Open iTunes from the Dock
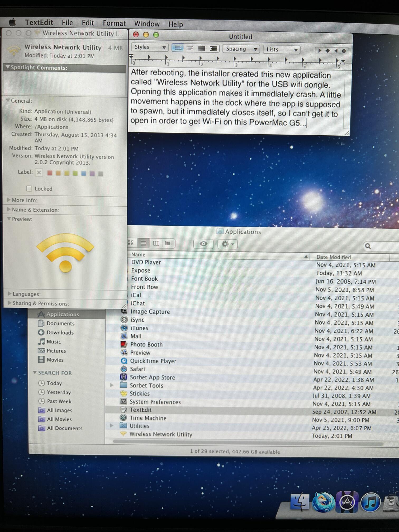 [370, 502]
